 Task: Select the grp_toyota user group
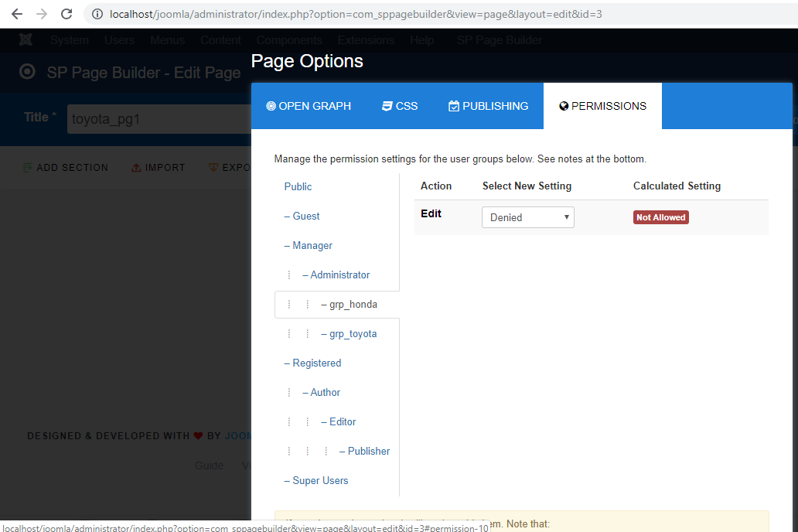tap(353, 333)
